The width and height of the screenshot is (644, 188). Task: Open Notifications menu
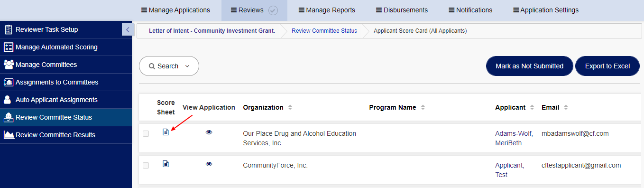point(470,10)
